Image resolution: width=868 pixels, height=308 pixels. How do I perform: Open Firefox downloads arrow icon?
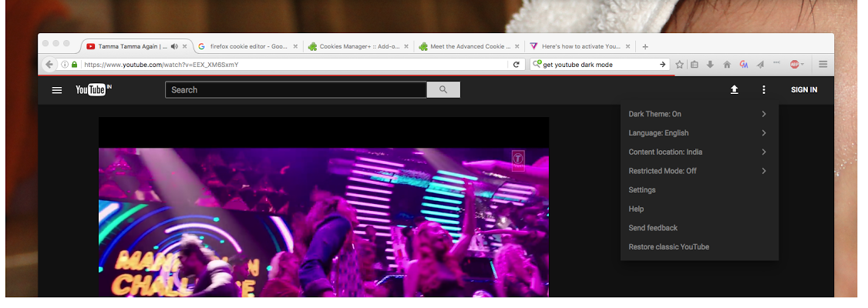[710, 65]
